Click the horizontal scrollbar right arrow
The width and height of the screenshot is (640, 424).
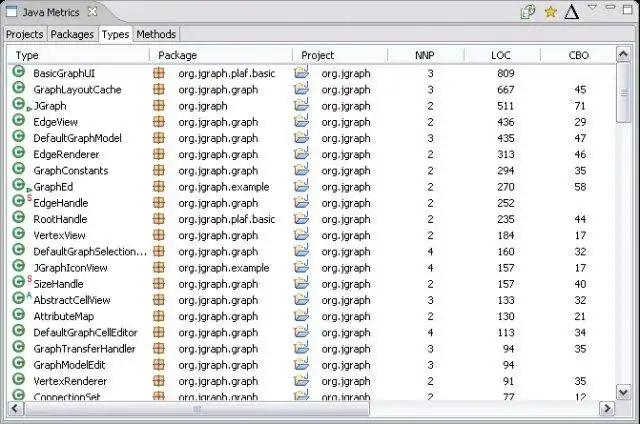pos(607,408)
